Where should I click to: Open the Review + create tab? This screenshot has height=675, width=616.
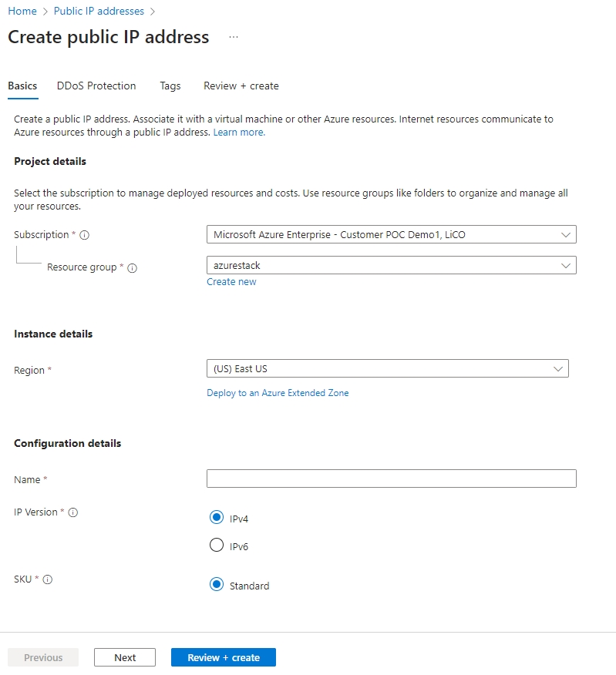241,86
